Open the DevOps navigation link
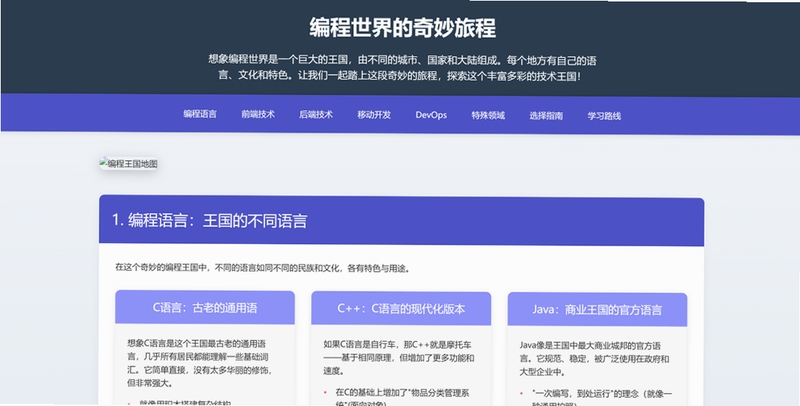Image resolution: width=800 pixels, height=406 pixels. [431, 115]
